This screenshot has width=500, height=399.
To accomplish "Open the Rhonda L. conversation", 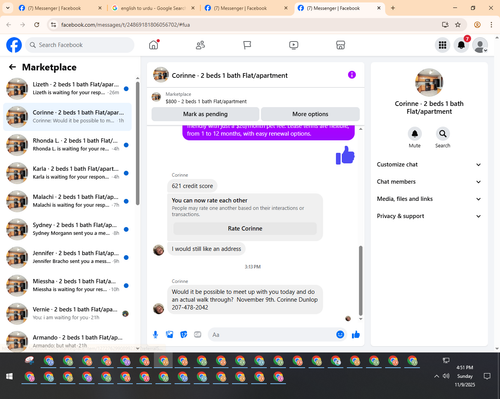I will [68, 145].
